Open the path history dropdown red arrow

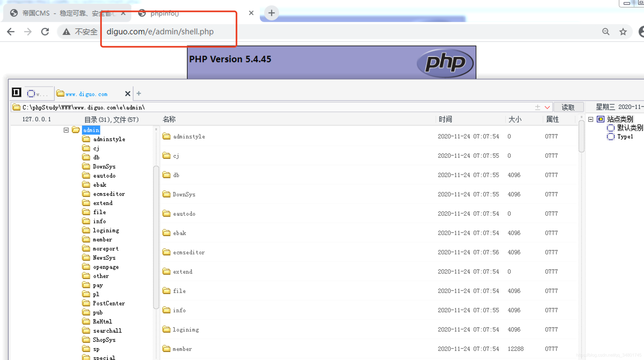[x=547, y=108]
